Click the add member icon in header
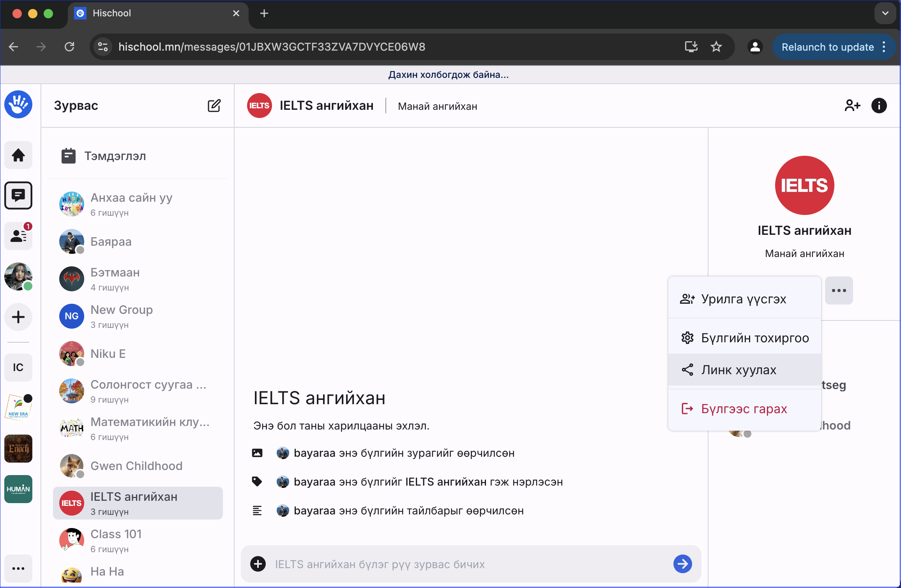Viewport: 901px width, 588px height. [x=852, y=106]
